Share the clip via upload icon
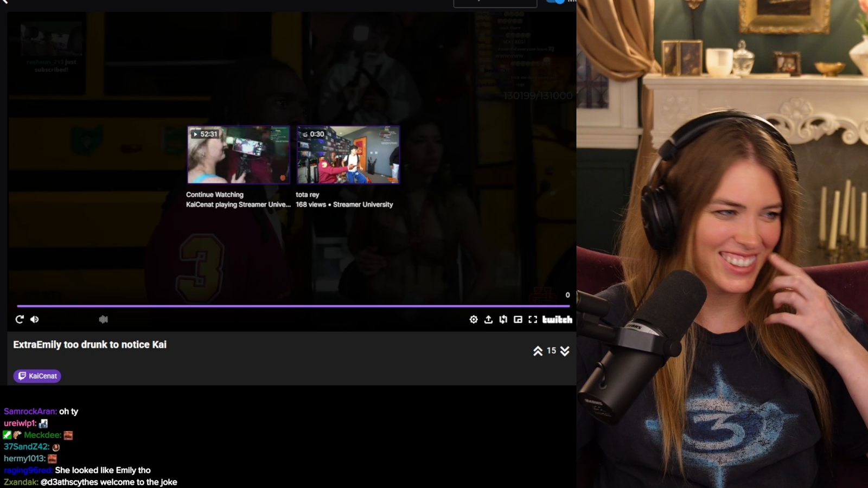The width and height of the screenshot is (868, 488). [x=488, y=319]
